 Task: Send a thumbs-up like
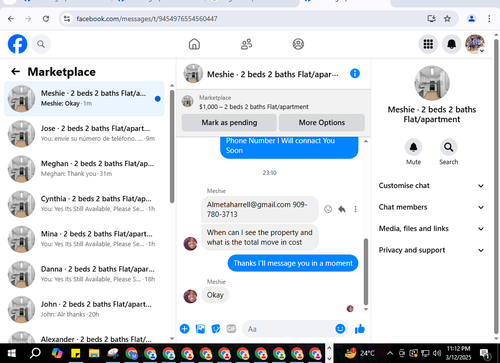(360, 329)
